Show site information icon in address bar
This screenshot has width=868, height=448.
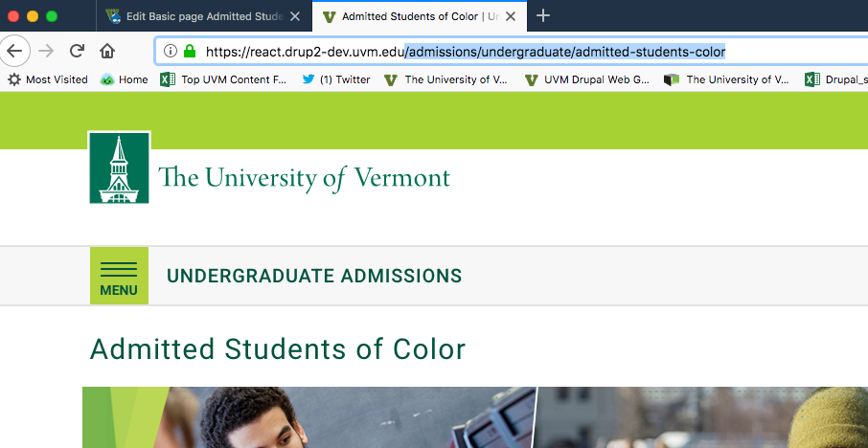point(171,52)
